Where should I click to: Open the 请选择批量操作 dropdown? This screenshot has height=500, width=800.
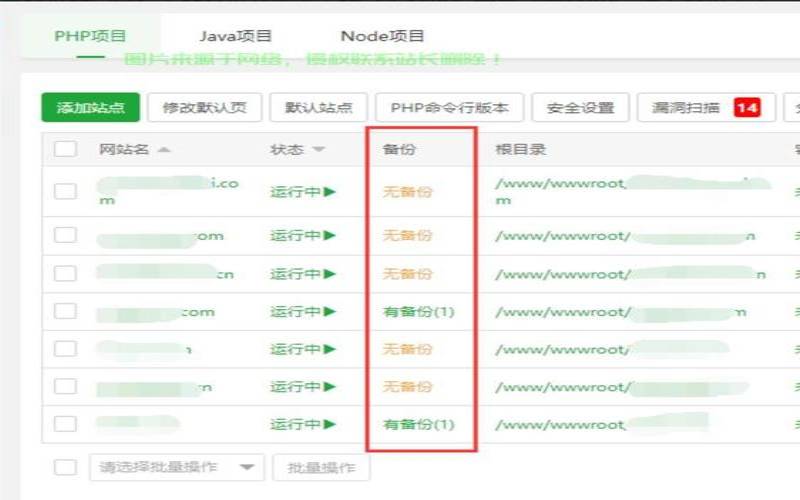point(176,467)
